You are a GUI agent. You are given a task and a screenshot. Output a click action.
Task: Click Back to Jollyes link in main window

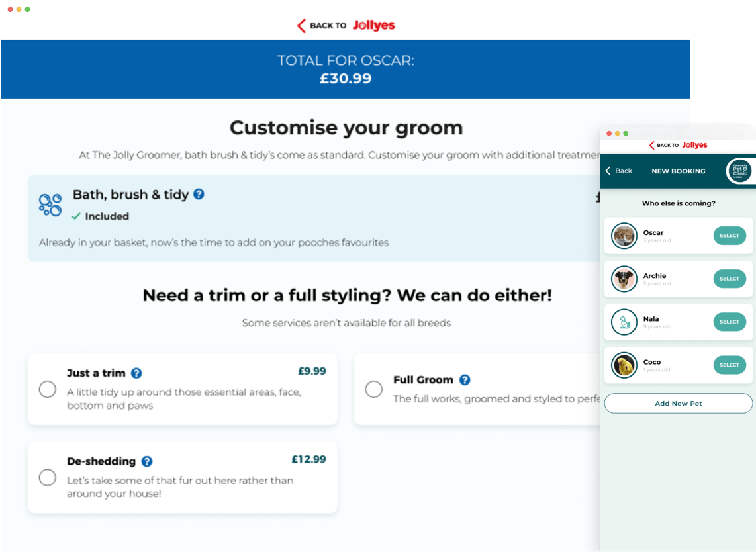tap(346, 25)
